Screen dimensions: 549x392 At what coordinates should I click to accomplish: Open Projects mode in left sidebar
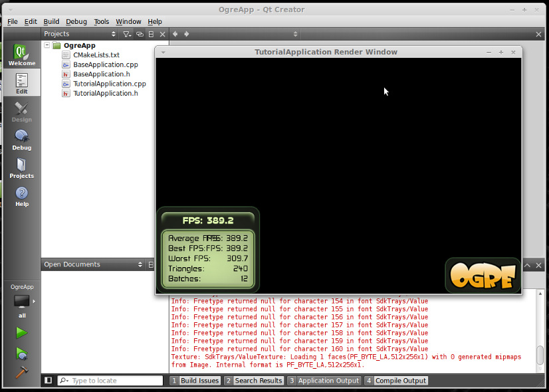tap(22, 168)
